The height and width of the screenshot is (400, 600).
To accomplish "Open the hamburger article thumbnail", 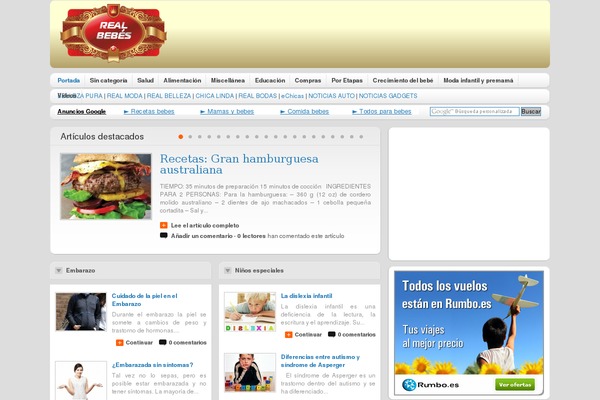I will tap(106, 186).
